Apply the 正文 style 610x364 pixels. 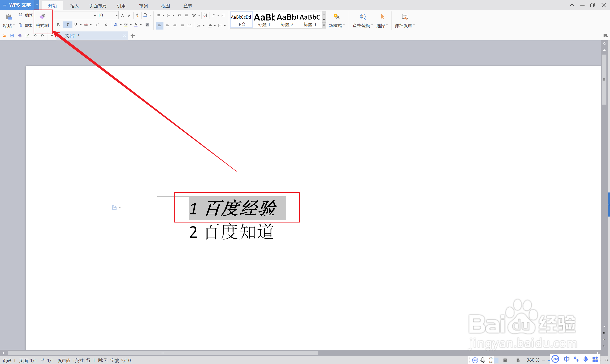(x=241, y=20)
